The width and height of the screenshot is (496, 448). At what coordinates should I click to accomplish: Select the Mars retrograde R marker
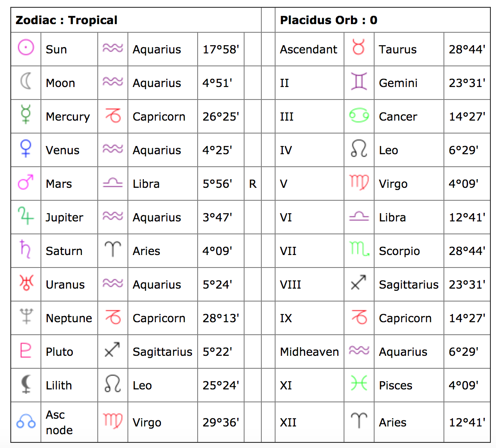252,184
